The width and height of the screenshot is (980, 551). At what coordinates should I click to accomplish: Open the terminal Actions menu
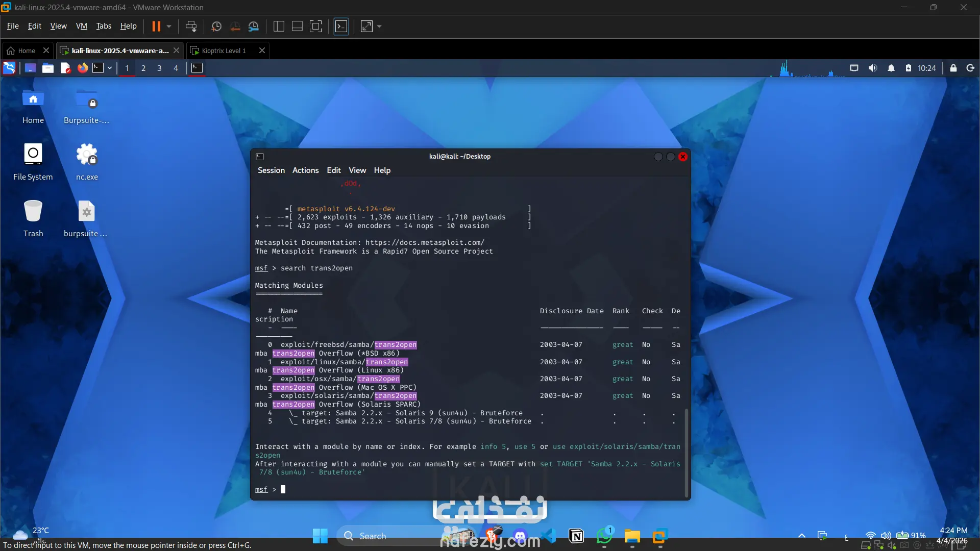click(305, 170)
